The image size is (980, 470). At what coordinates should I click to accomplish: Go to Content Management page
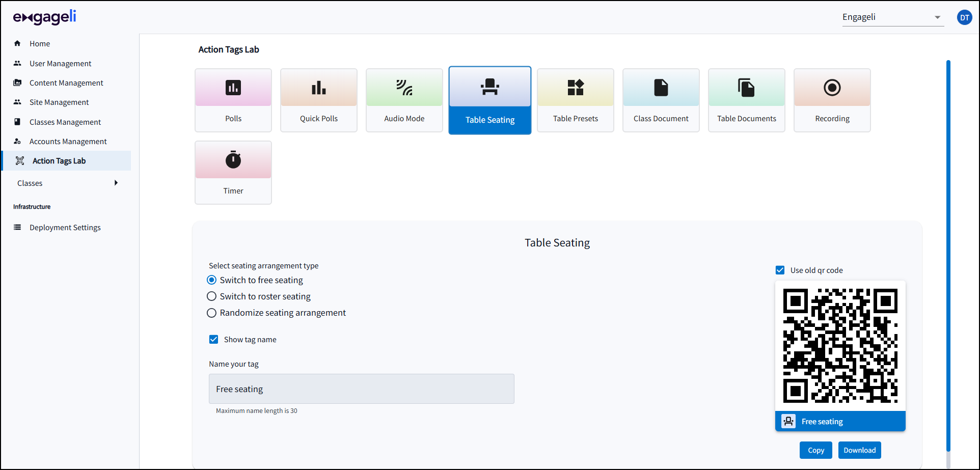[66, 83]
